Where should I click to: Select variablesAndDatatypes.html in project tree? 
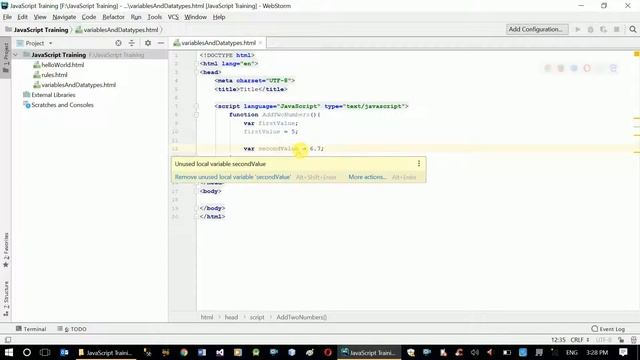point(78,85)
